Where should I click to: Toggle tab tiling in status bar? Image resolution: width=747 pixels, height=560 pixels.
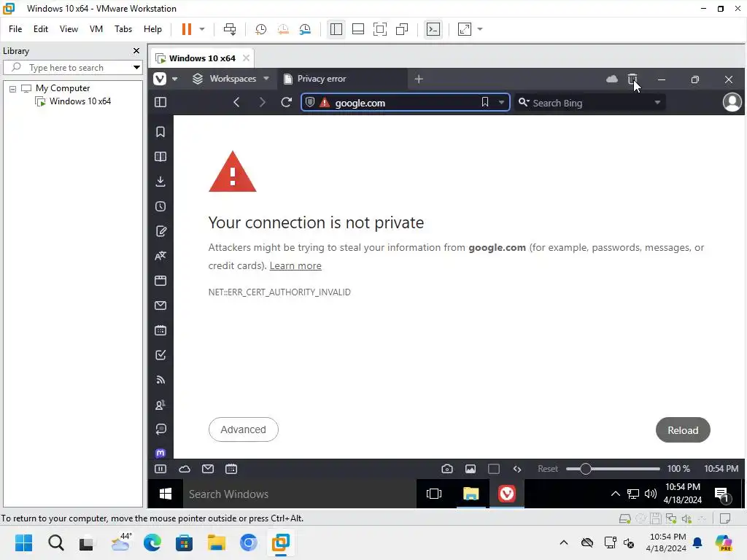point(494,469)
